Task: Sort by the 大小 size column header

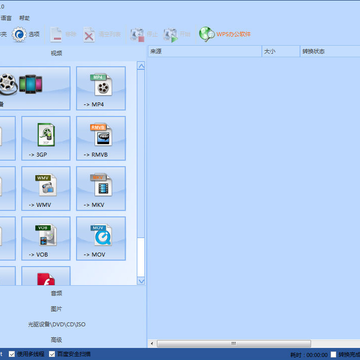Action: pos(281,52)
